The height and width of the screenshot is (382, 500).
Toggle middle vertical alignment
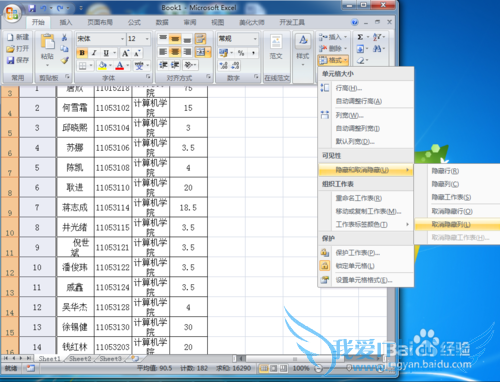175,39
